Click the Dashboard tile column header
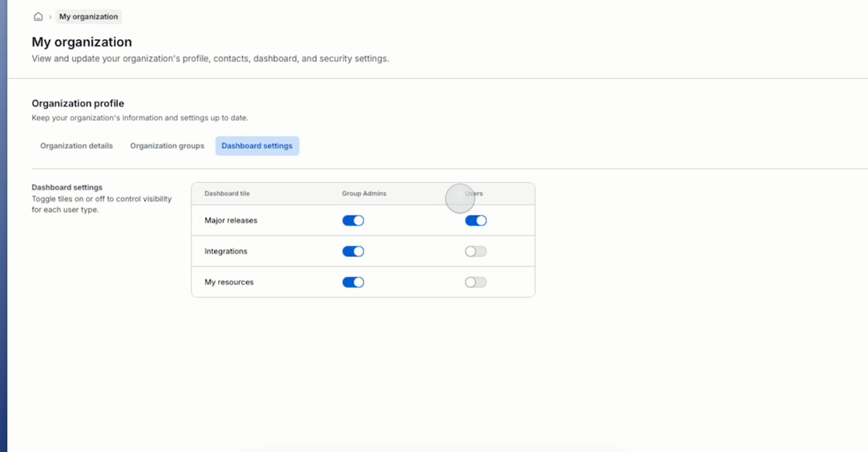The height and width of the screenshot is (452, 868). pyautogui.click(x=227, y=193)
